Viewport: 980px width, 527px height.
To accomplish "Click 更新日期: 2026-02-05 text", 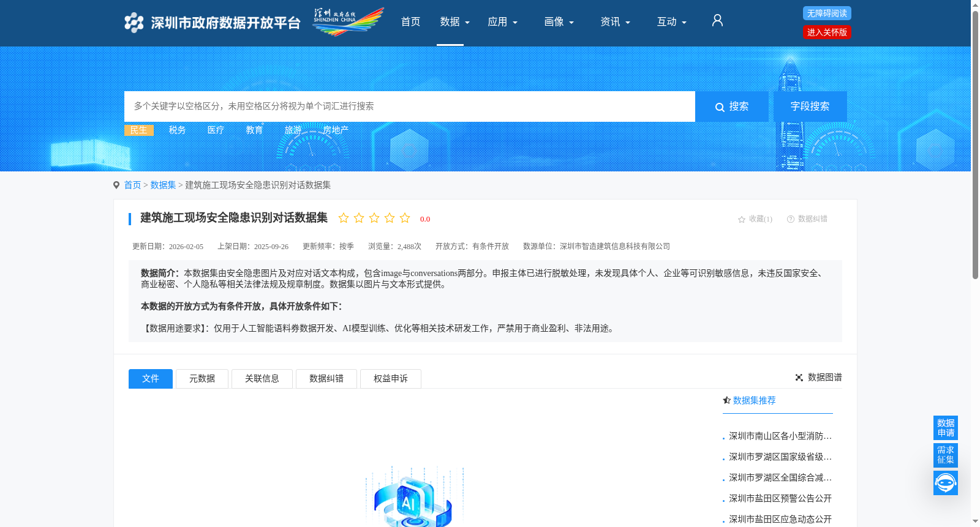I will click(x=168, y=247).
